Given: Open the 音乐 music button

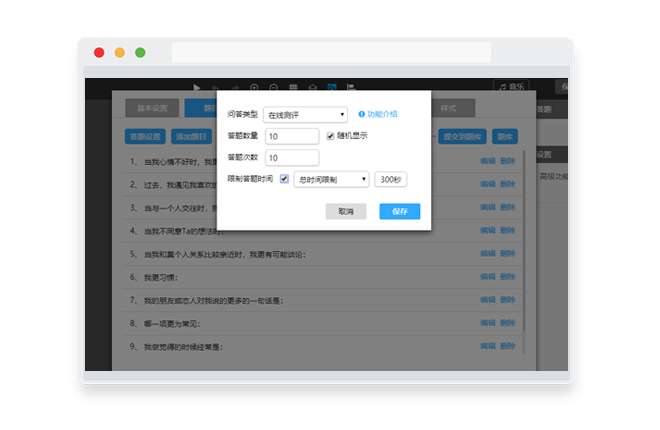Looking at the screenshot, I should click(511, 86).
